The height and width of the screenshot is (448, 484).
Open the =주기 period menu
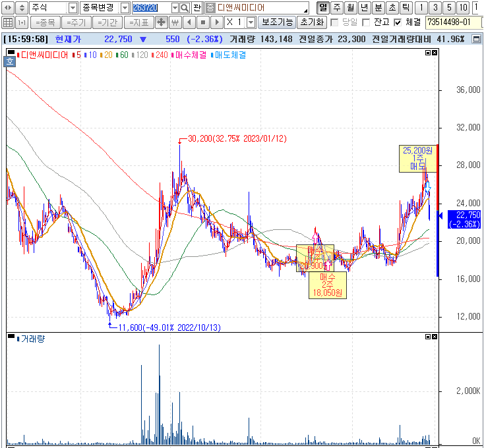(76, 22)
